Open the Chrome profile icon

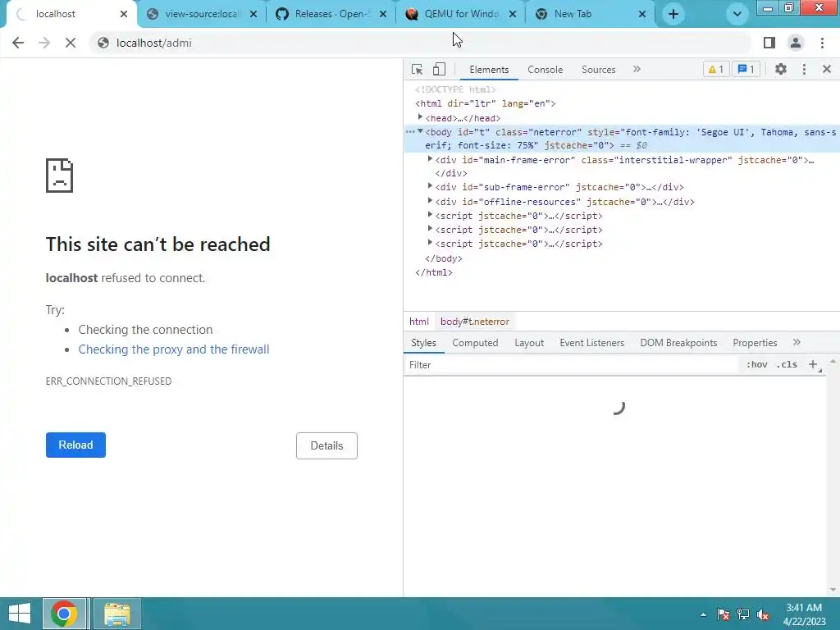click(x=796, y=43)
